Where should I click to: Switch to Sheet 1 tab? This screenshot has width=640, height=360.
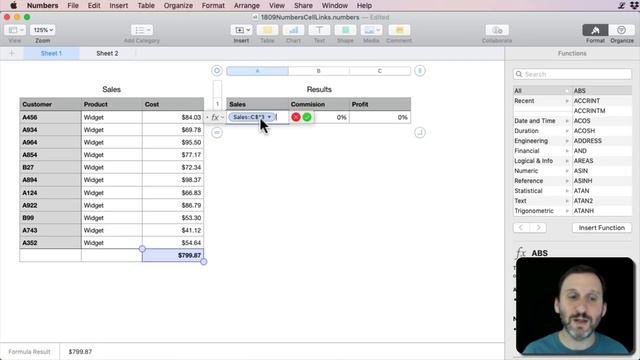(51, 53)
